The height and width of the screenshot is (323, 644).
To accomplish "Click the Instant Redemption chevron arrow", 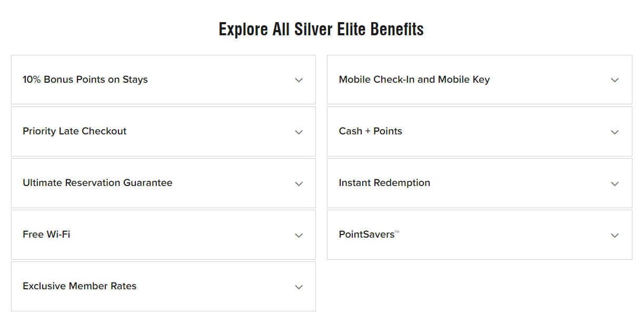I will click(x=615, y=183).
